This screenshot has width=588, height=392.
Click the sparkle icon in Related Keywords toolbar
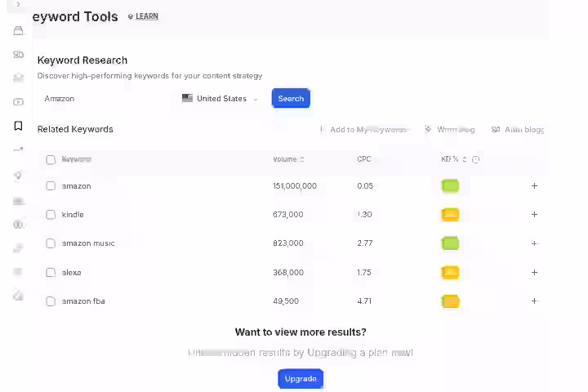point(428,129)
